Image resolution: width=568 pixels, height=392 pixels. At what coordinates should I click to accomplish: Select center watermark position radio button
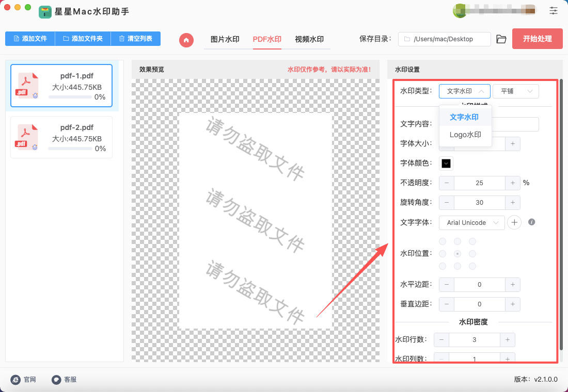click(x=457, y=254)
